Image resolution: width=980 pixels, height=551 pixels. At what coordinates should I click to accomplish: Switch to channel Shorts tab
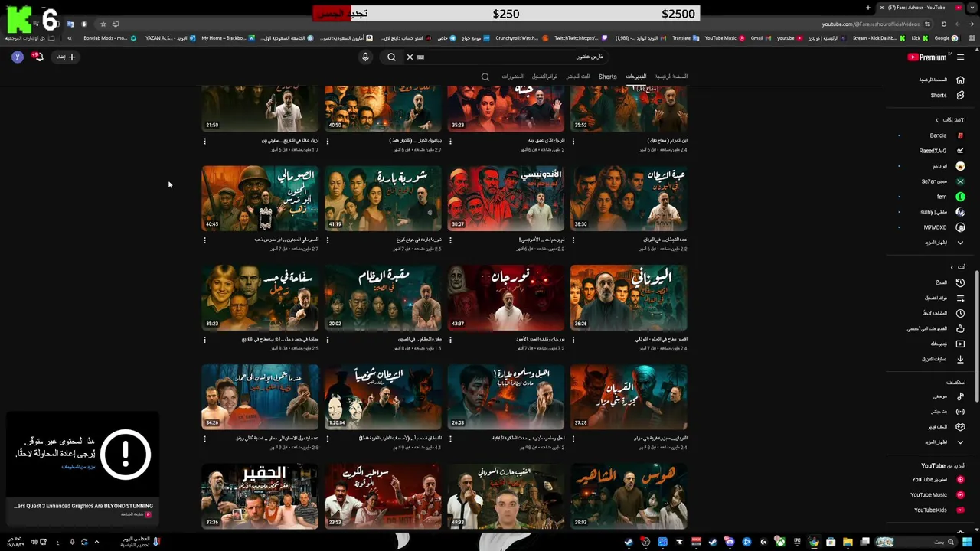coord(608,77)
